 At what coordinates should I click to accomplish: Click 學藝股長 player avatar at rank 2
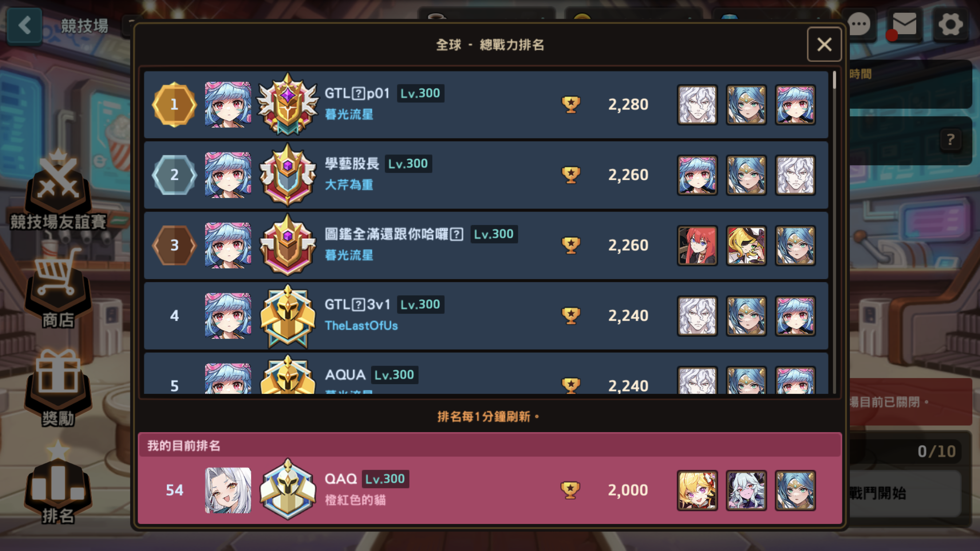point(228,175)
